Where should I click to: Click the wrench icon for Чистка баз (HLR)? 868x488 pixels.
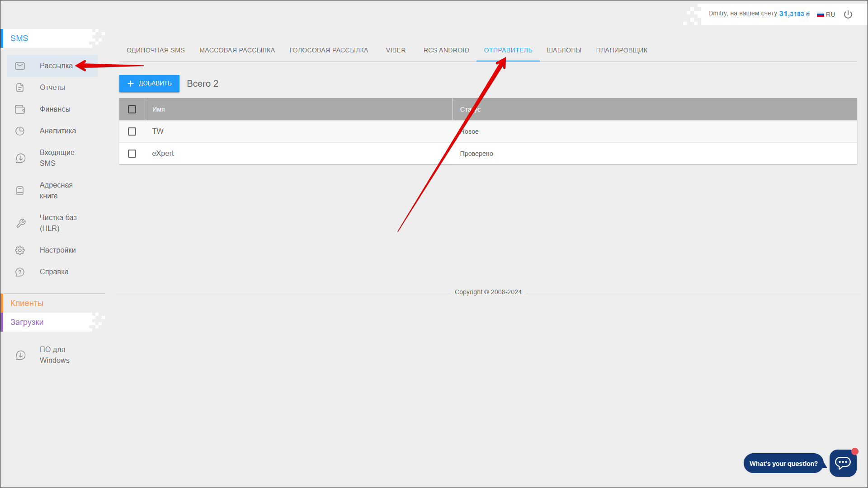tap(21, 223)
